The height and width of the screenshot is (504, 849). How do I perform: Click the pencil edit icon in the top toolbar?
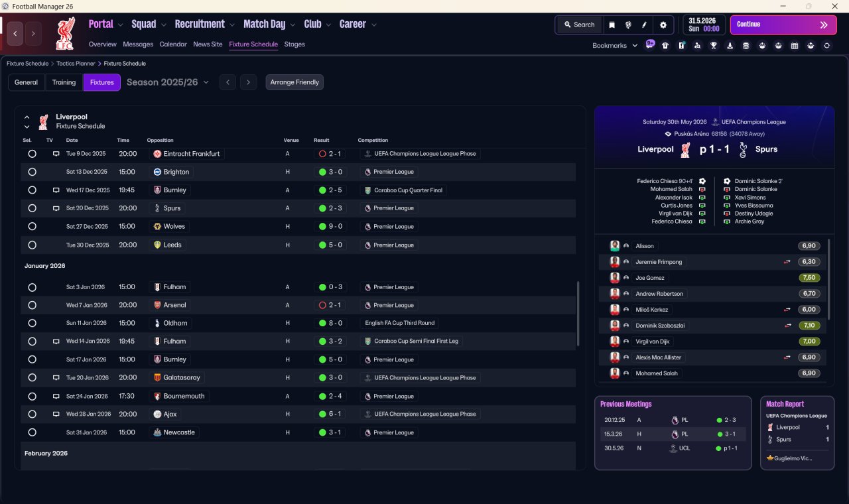[644, 25]
